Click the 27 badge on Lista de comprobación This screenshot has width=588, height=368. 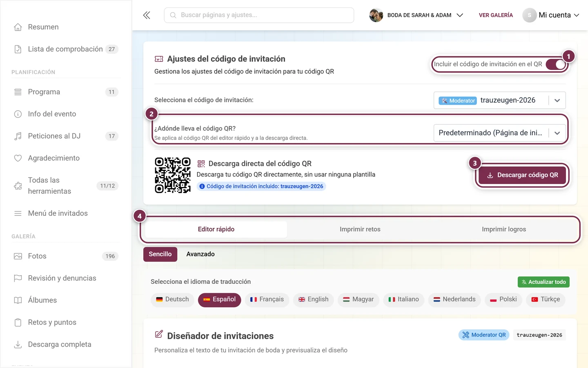112,49
